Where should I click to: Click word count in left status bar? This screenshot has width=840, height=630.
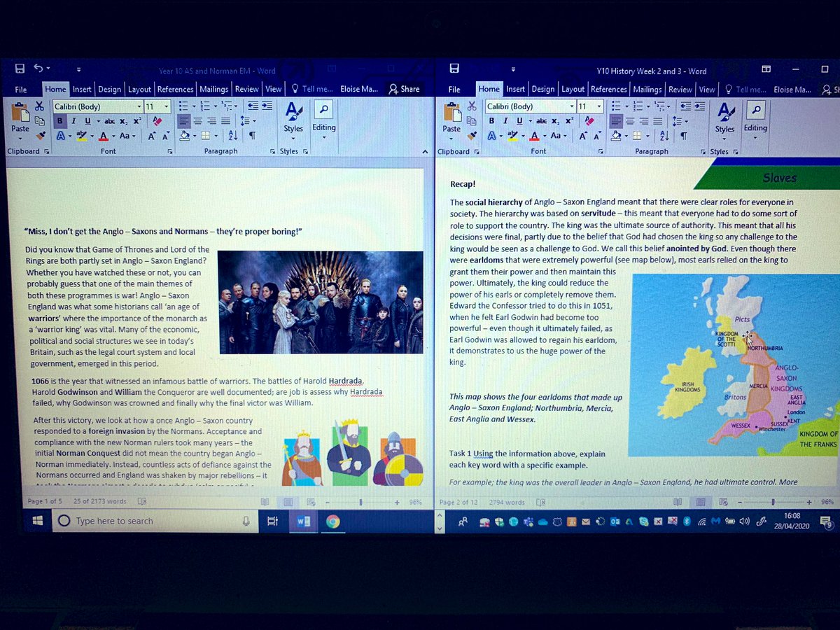[100, 502]
